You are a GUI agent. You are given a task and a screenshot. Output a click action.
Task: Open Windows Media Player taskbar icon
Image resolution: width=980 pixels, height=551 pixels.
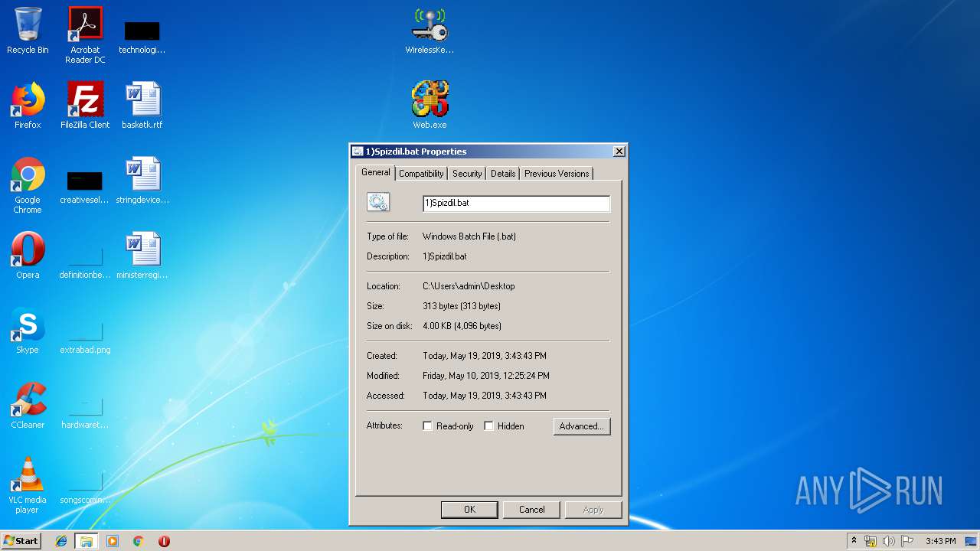[x=113, y=541]
